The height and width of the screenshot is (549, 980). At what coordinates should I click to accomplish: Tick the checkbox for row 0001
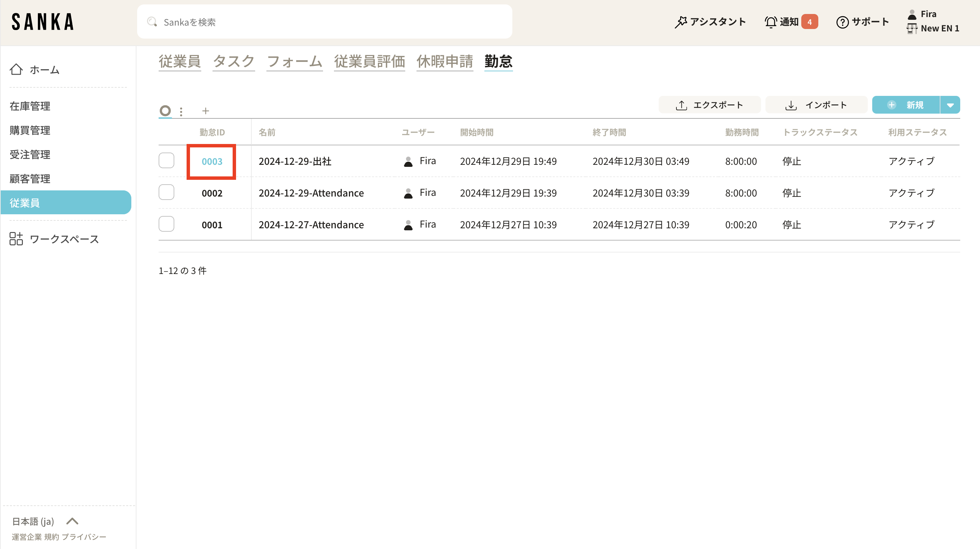point(166,224)
